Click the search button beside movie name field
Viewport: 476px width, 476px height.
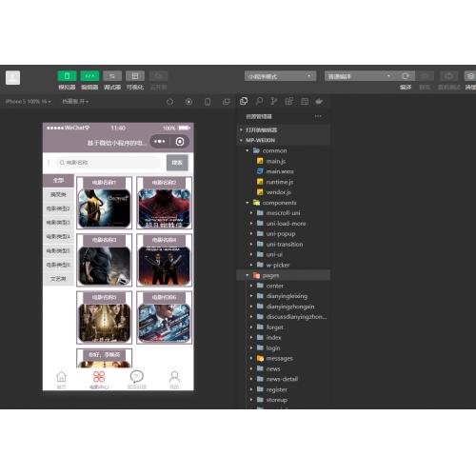click(177, 163)
